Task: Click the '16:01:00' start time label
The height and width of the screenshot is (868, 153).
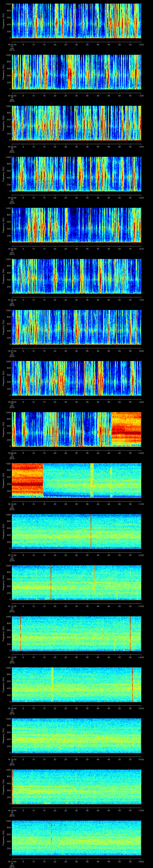Action: click(x=12, y=44)
